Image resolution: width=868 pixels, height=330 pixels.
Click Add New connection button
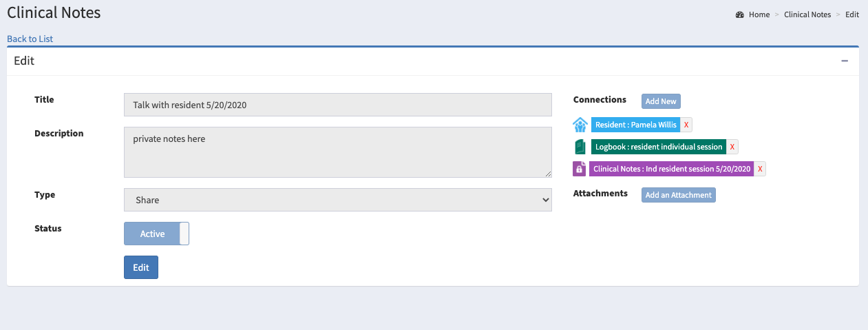[661, 101]
